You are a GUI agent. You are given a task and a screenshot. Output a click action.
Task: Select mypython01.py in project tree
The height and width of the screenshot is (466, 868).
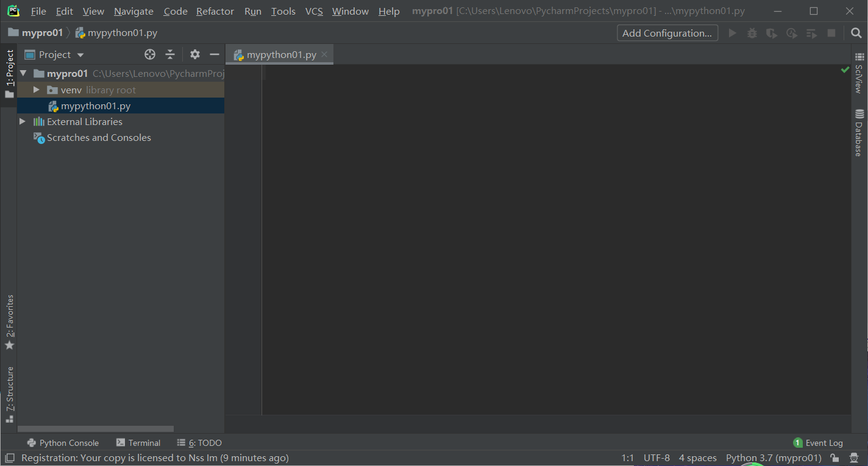tap(121, 106)
